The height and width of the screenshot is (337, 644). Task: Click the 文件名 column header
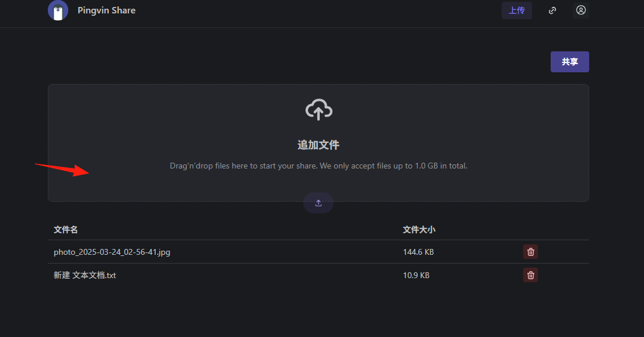pyautogui.click(x=66, y=230)
